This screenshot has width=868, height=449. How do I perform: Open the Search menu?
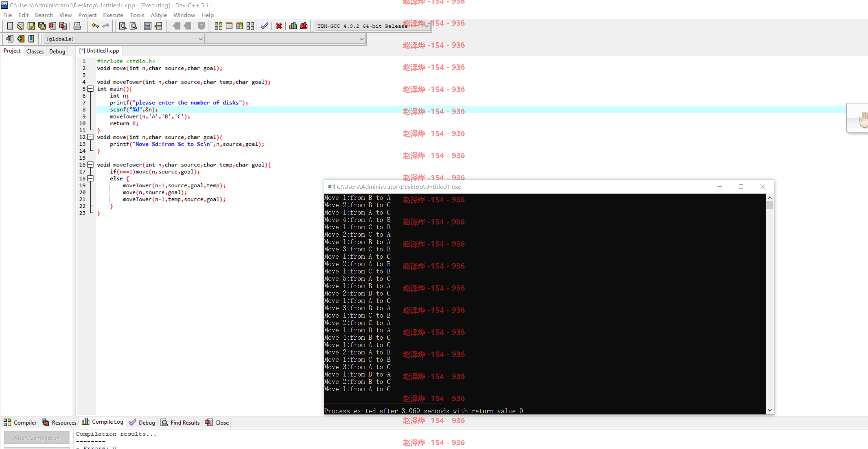pyautogui.click(x=44, y=15)
